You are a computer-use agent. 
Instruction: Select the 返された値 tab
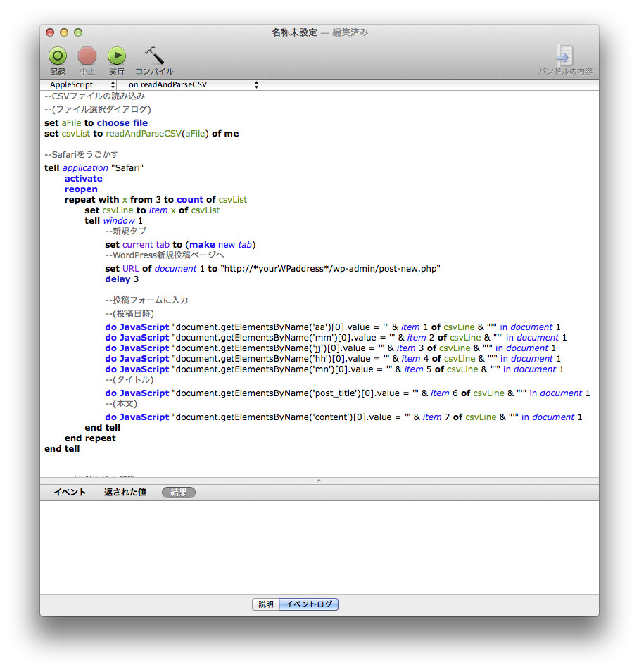(x=124, y=492)
